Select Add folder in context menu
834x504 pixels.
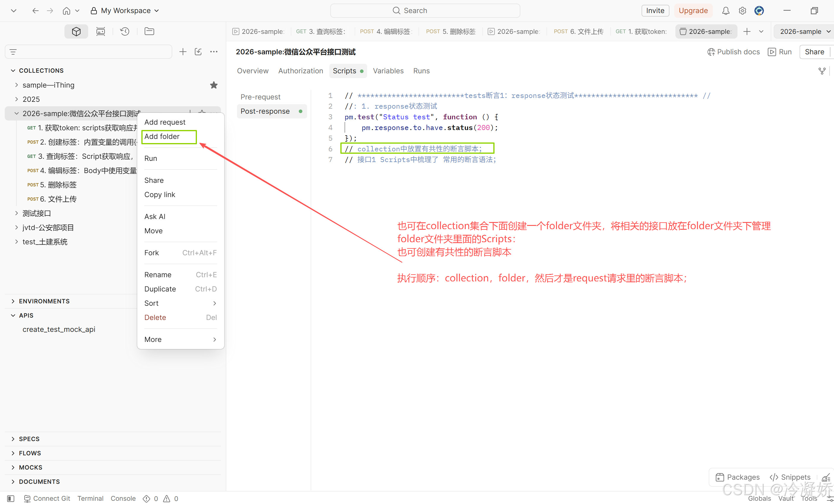pos(180,137)
